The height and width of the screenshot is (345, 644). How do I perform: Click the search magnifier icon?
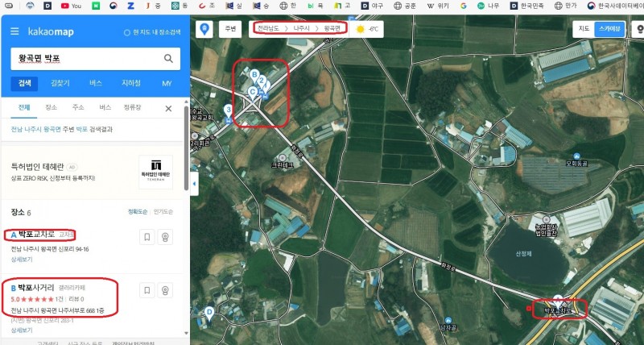tap(169, 58)
